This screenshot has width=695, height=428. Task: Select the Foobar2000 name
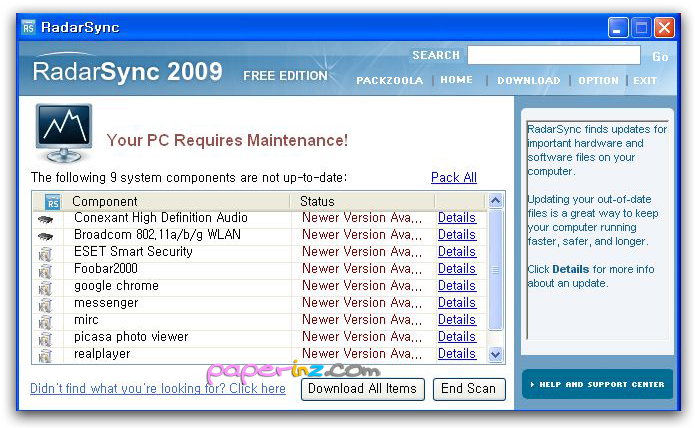tap(106, 268)
